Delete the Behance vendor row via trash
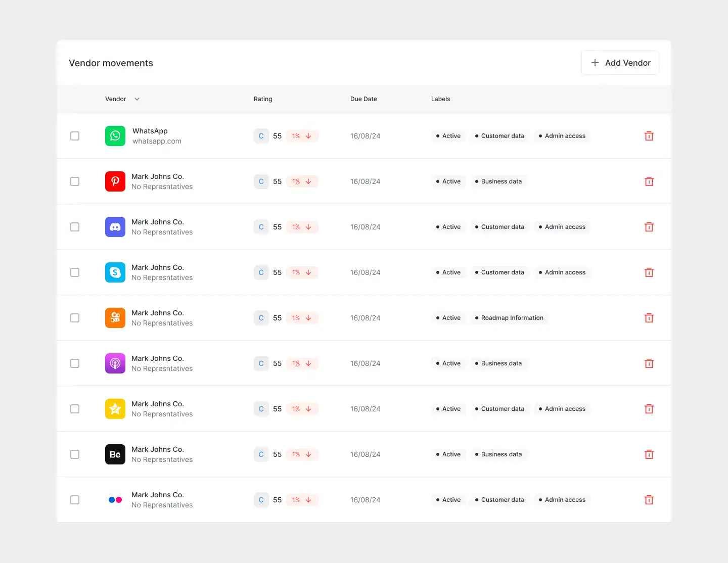The width and height of the screenshot is (728, 563). pyautogui.click(x=649, y=454)
